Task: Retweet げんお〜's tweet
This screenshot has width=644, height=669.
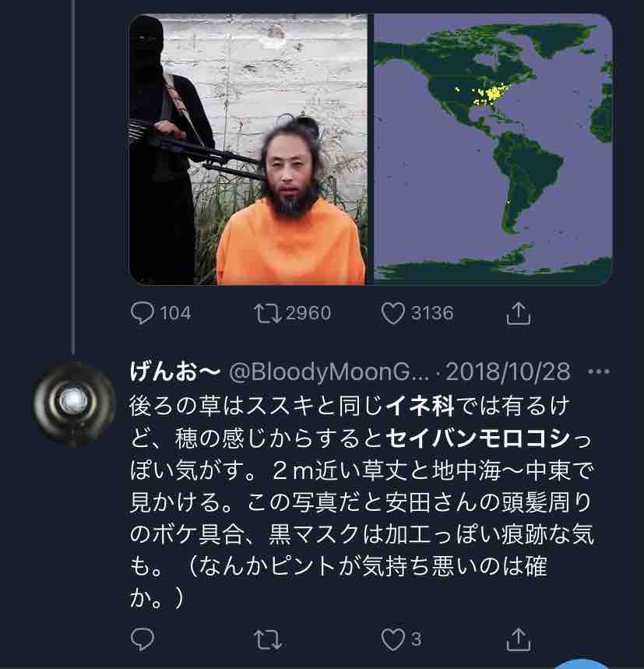Action: (x=267, y=639)
